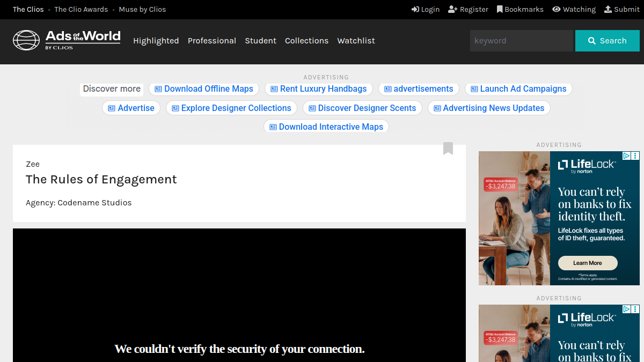Click the AdChoices icon on the first LifeLock ad
644x362 pixels.
pos(627,156)
